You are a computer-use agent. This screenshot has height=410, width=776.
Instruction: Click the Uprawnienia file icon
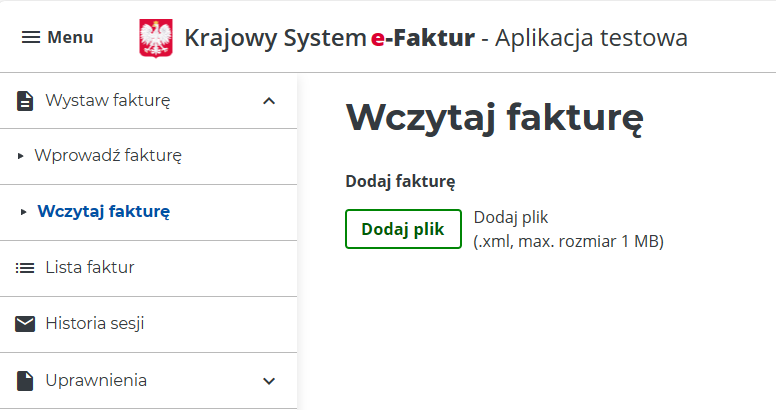coord(25,381)
